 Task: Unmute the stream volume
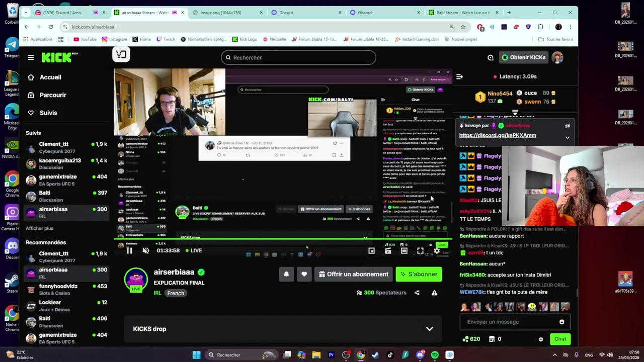145,250
